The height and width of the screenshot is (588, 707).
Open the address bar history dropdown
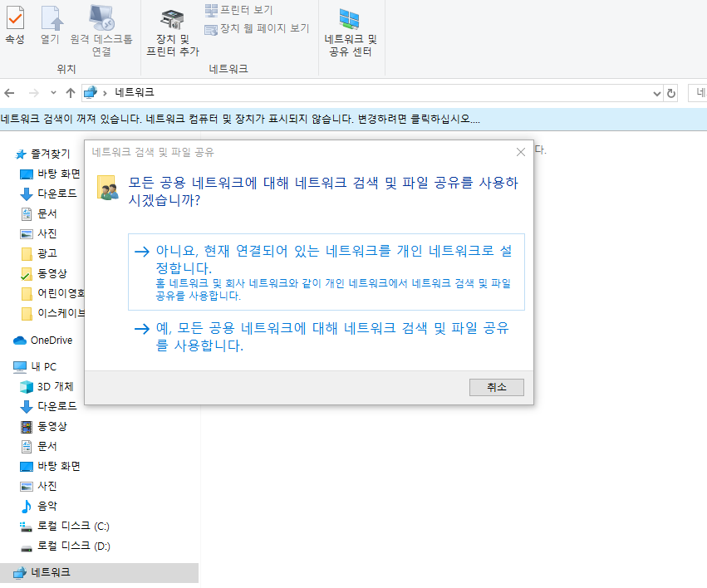[x=657, y=93]
